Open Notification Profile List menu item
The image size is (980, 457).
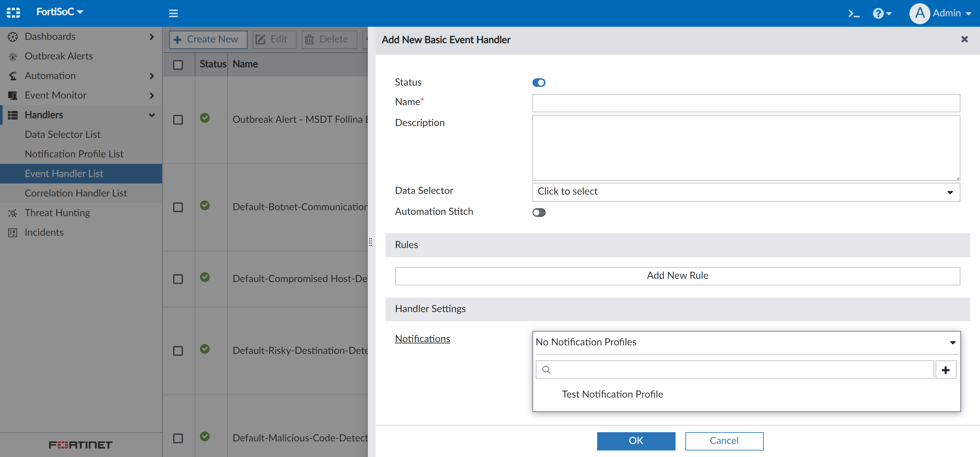point(74,154)
